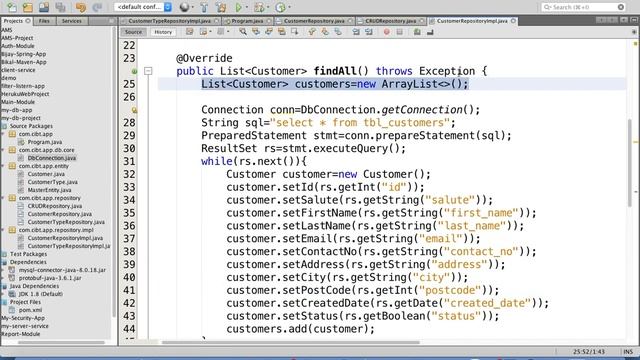Toggle Highlight Search in editor toolbar

(282, 32)
